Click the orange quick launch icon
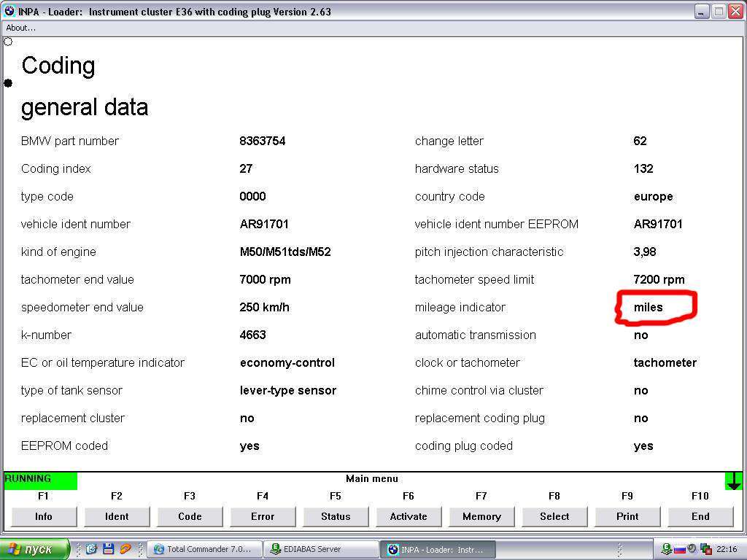Viewport: 747px width, 560px height. pos(125,549)
